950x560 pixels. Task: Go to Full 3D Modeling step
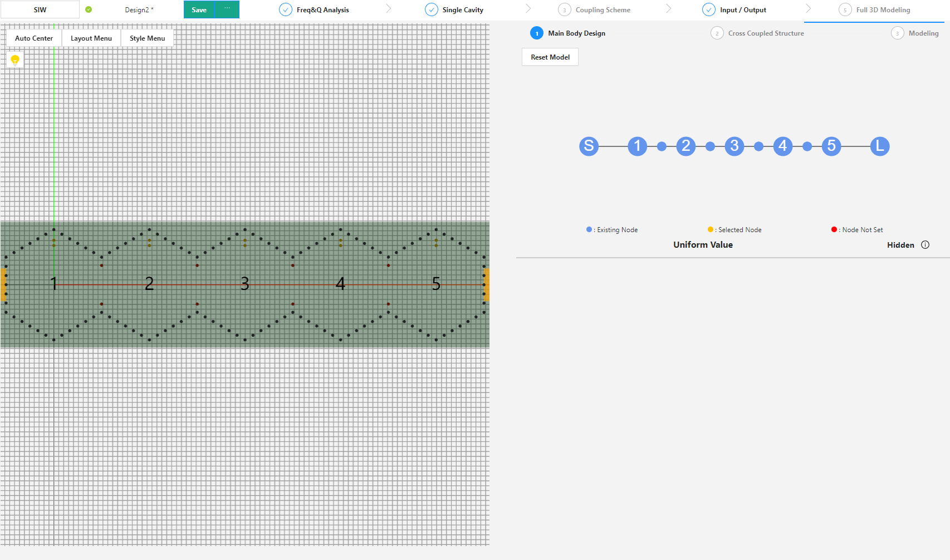(x=875, y=9)
